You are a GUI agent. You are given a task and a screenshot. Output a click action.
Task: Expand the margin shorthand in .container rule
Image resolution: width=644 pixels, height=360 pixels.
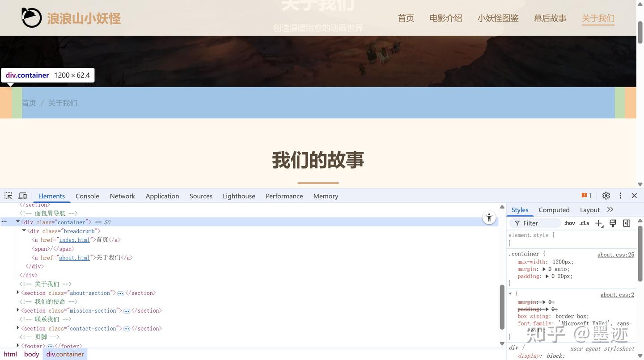(544, 269)
